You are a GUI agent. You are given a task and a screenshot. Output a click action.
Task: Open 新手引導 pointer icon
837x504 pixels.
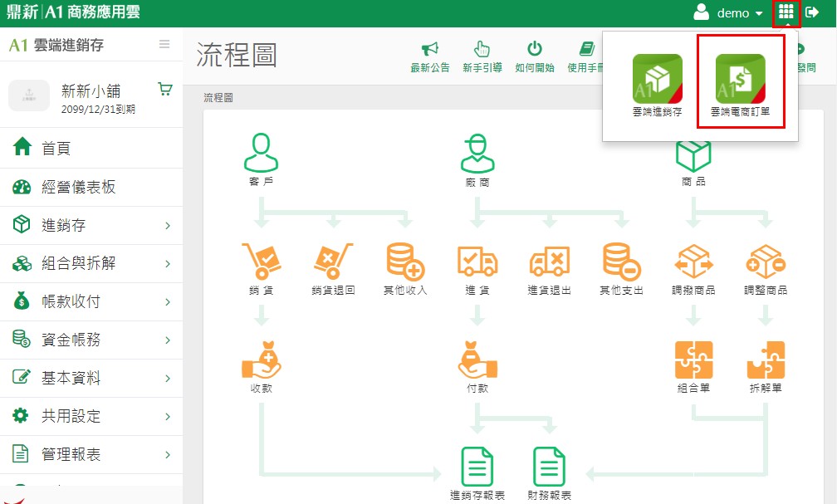(x=482, y=49)
